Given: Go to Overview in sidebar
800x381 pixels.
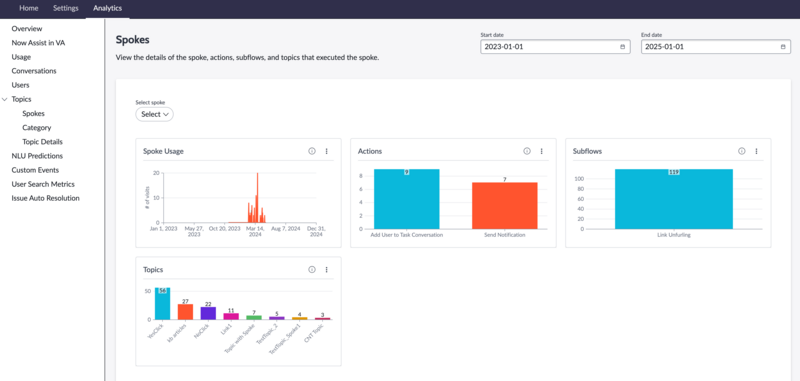Looking at the screenshot, I should 27,29.
